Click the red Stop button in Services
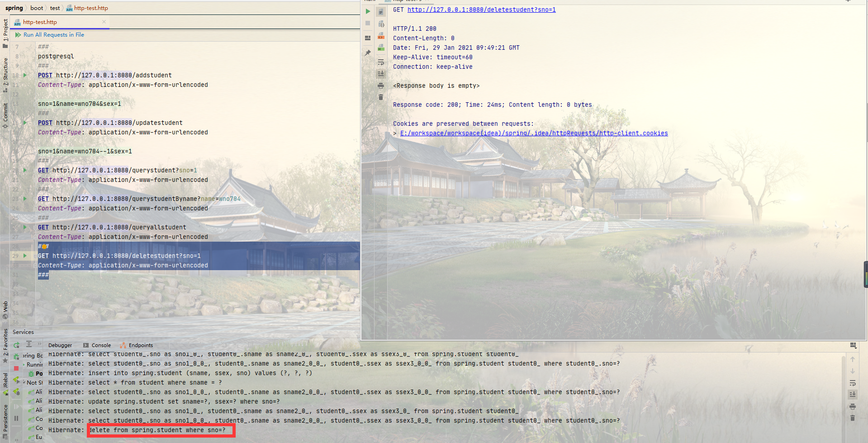The height and width of the screenshot is (443, 868). click(16, 368)
